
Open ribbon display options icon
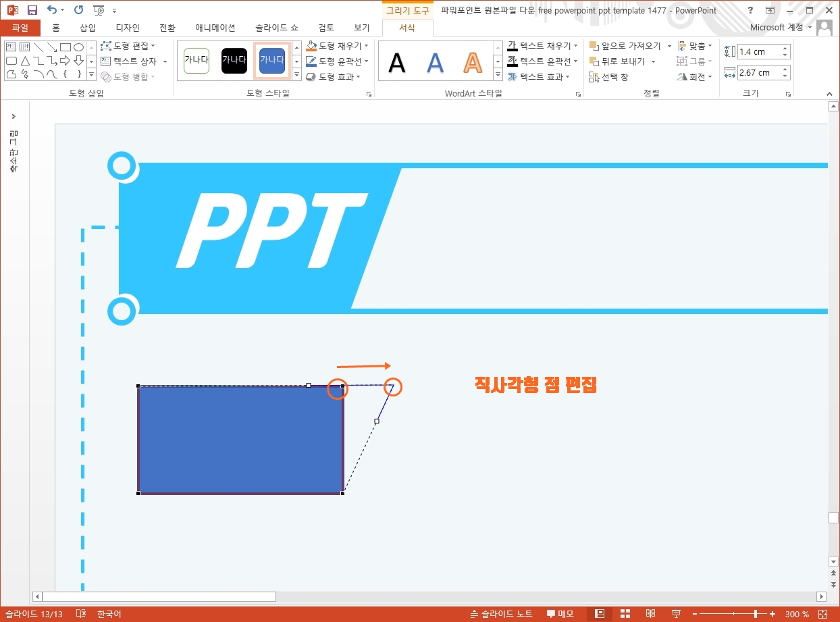(x=770, y=10)
